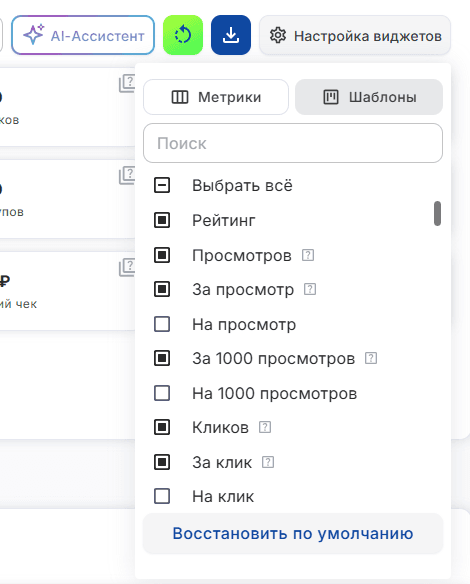
Task: Open Настройка виджетов settings
Action: (x=355, y=35)
